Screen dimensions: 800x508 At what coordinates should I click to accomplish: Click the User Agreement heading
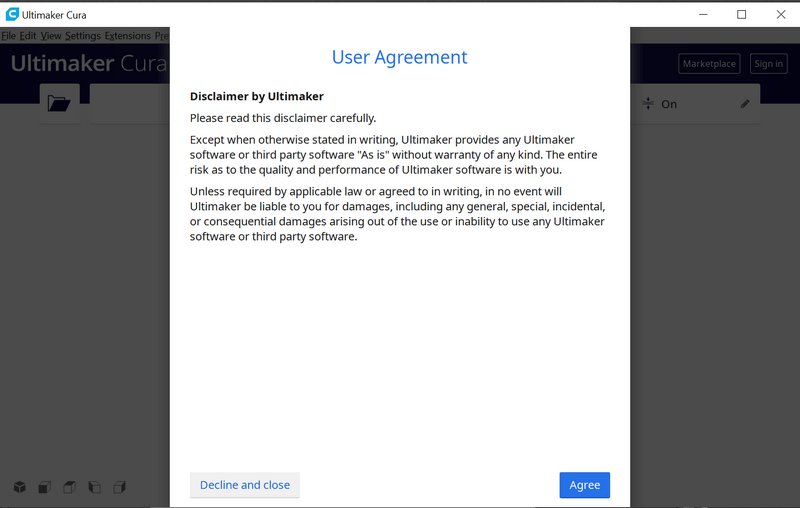click(x=399, y=57)
